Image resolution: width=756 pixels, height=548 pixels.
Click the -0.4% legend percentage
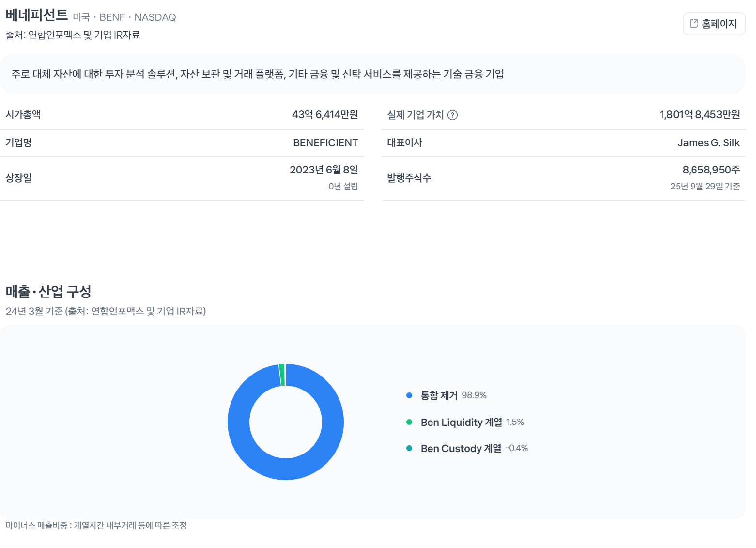point(517,448)
